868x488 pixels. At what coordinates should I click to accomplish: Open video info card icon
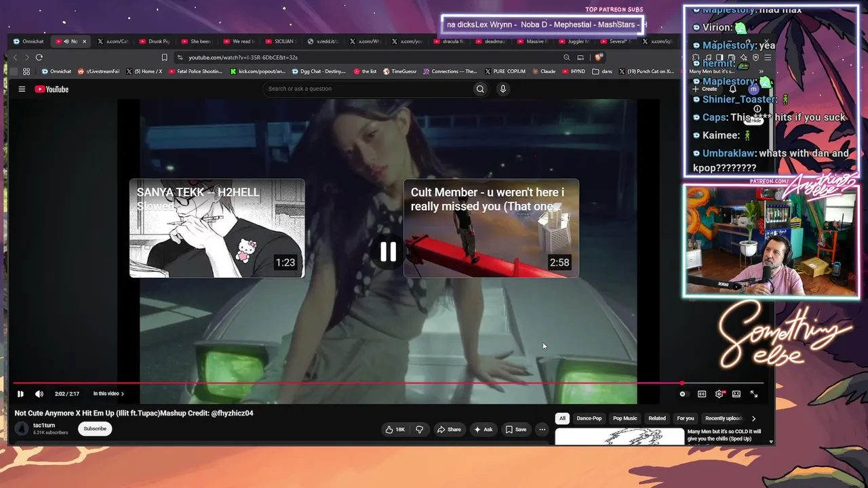(x=757, y=108)
